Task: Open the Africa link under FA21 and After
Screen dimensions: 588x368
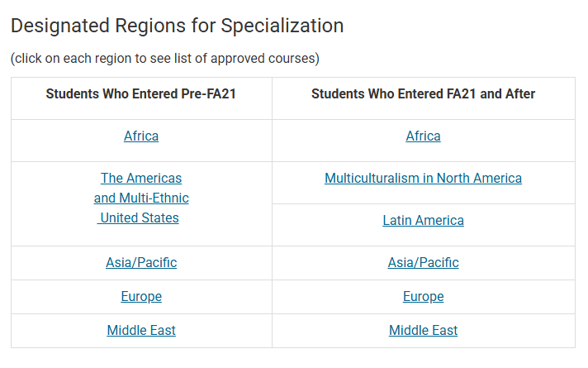Action: coord(423,136)
